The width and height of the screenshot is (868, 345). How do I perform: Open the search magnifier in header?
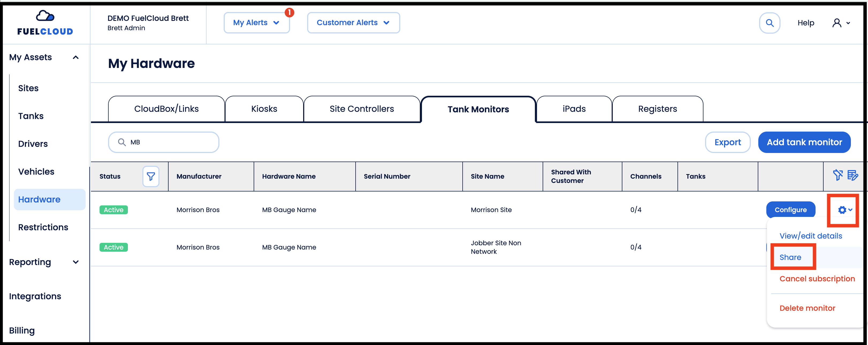click(x=770, y=23)
